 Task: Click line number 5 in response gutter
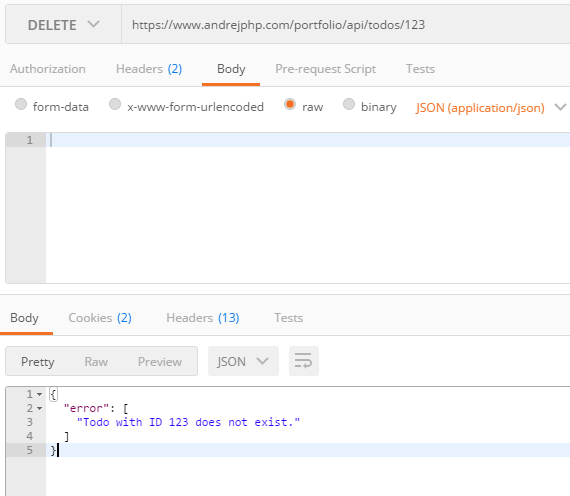click(x=30, y=450)
